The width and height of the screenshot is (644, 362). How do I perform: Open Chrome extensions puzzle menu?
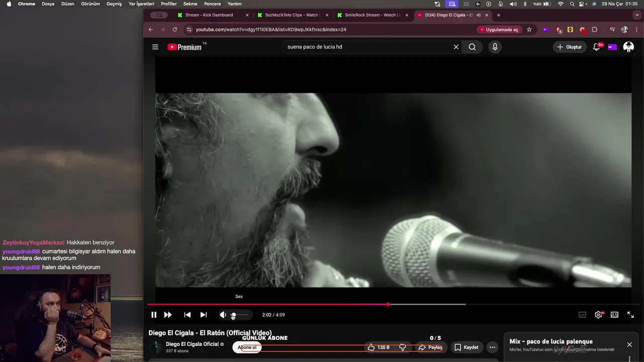(594, 30)
